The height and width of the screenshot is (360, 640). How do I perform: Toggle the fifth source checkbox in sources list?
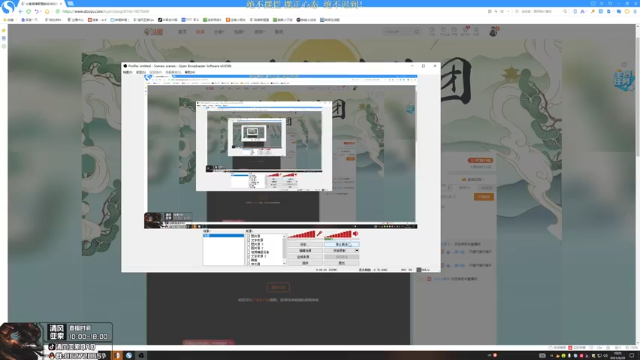tap(248, 252)
